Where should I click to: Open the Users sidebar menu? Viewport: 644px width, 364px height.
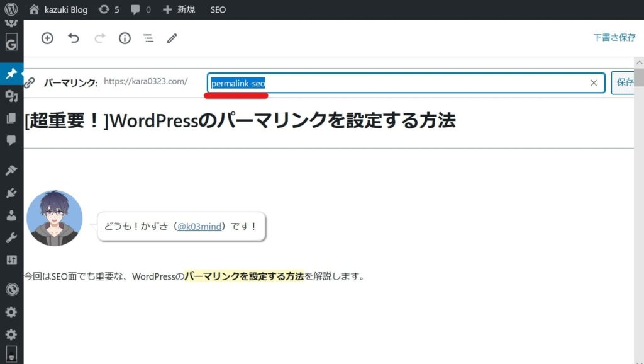[x=11, y=215]
